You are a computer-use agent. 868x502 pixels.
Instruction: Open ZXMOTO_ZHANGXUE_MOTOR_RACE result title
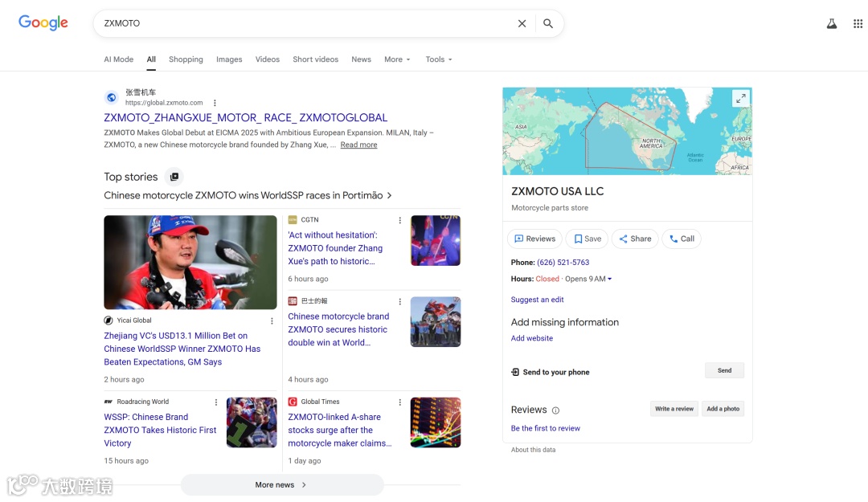[246, 117]
